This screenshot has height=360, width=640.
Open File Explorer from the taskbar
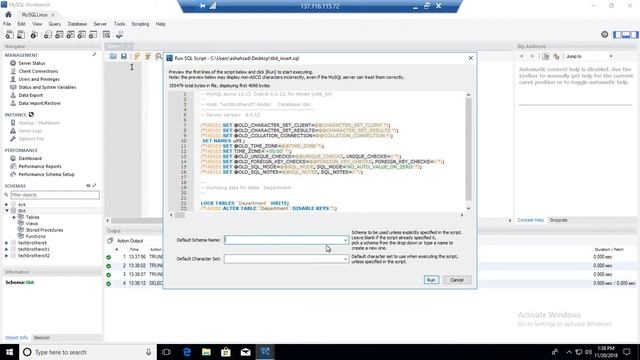click(x=206, y=352)
